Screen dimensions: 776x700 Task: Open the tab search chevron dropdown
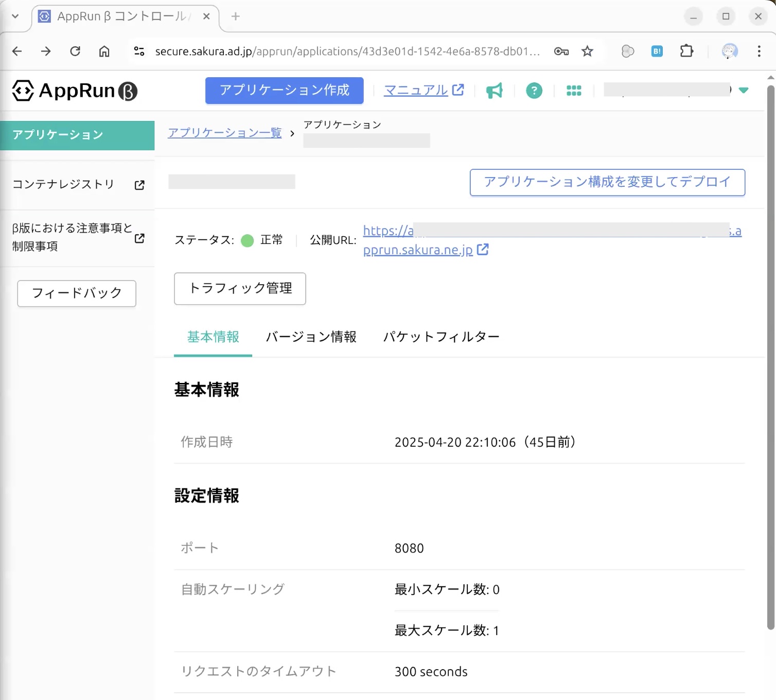15,16
